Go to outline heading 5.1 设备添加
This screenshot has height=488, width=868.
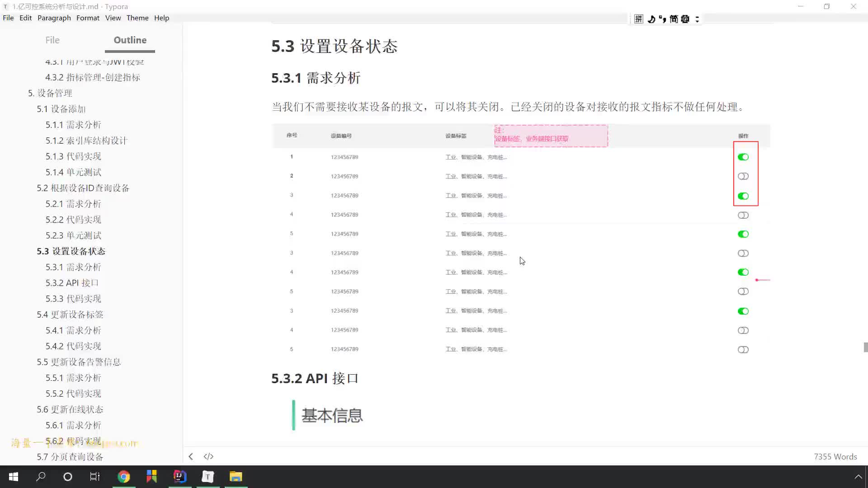(x=61, y=109)
